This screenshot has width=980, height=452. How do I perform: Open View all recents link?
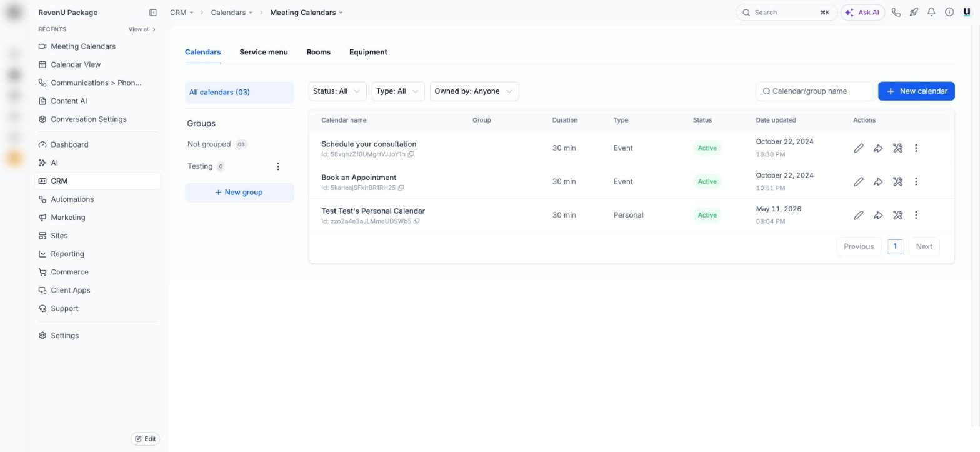[x=142, y=29]
